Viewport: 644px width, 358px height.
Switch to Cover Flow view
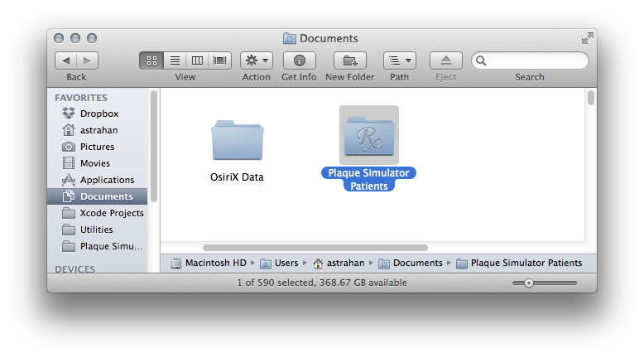(220, 60)
